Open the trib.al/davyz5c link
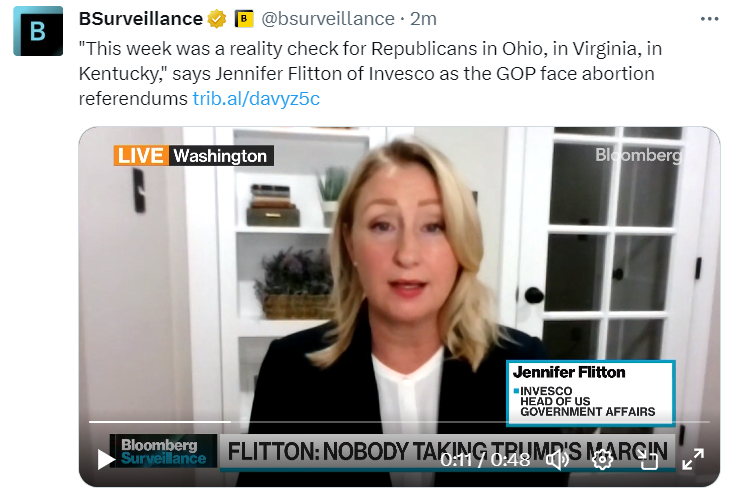 coord(256,99)
